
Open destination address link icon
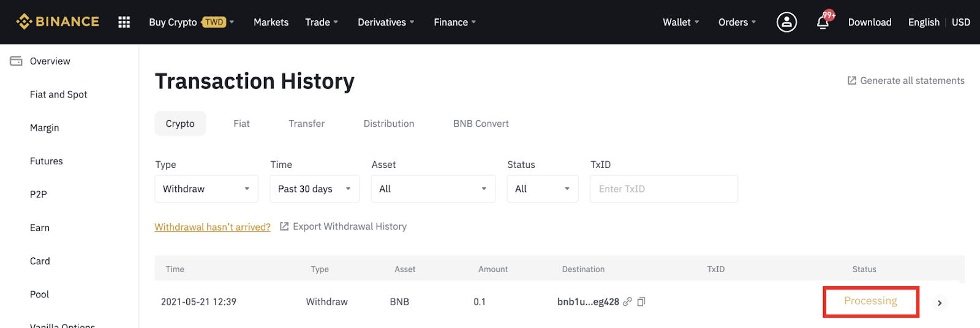627,302
